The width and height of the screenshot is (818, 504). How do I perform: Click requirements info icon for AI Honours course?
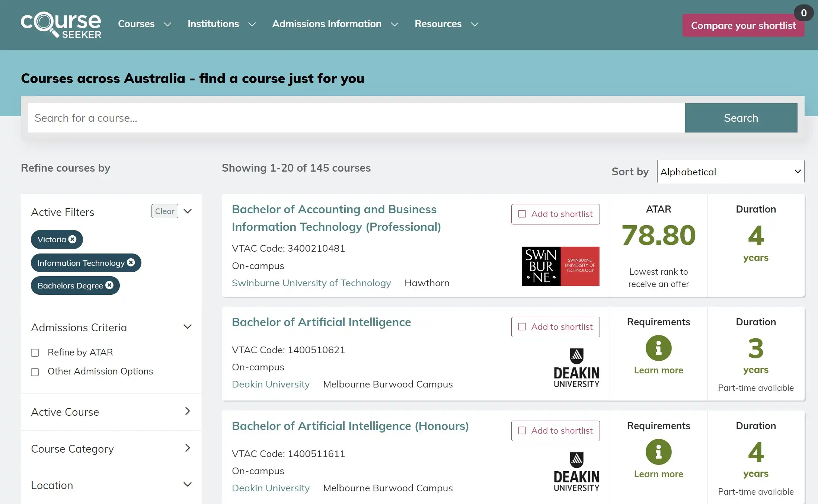click(x=658, y=452)
